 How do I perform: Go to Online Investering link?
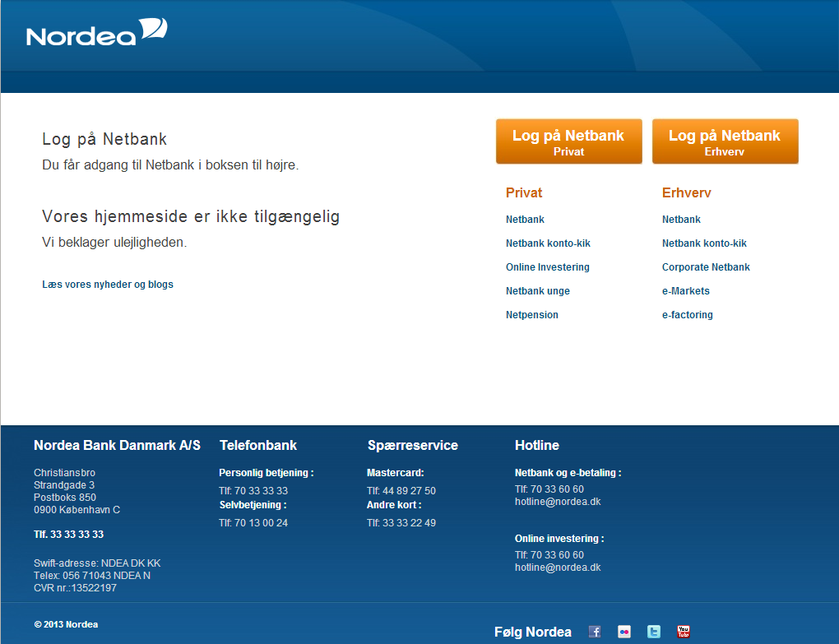point(547,267)
